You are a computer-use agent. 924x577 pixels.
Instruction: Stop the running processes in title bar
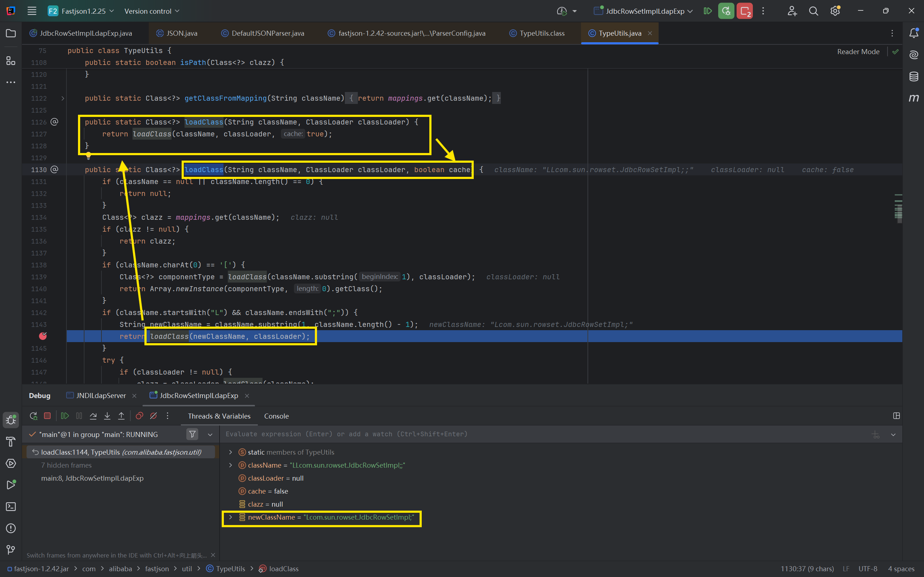[x=745, y=11]
